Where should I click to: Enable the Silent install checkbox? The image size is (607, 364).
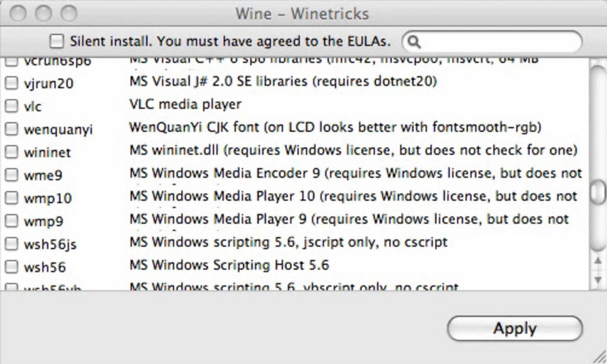tap(57, 41)
